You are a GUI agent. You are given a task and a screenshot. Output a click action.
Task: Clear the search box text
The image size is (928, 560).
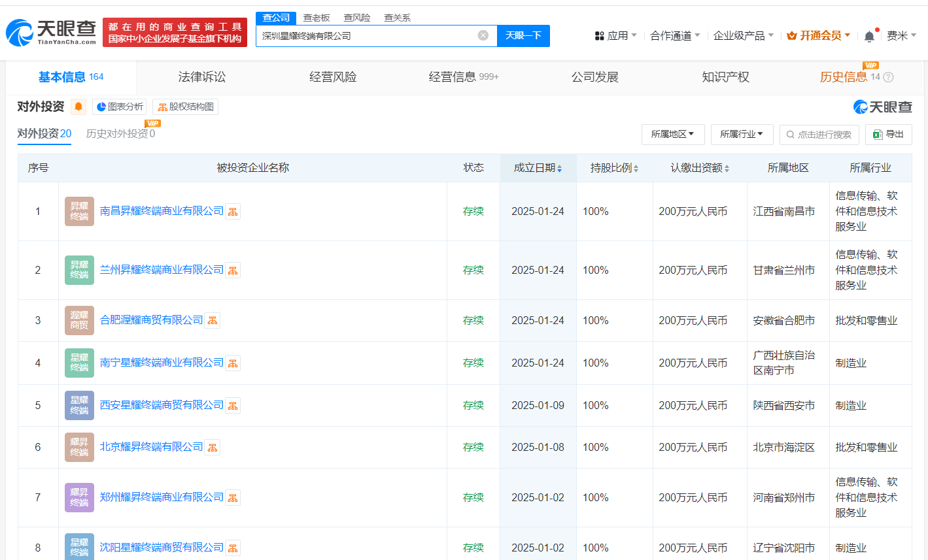coord(483,35)
